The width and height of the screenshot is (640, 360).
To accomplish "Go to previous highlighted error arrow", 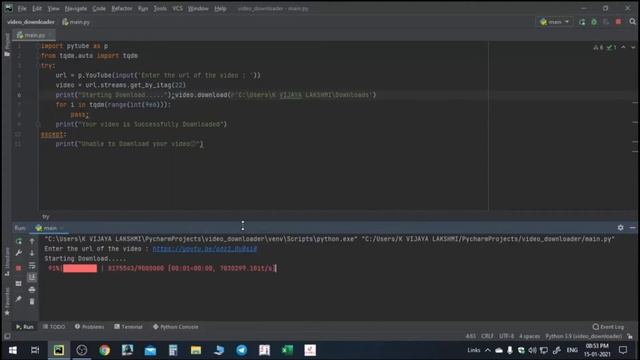I will [623, 47].
